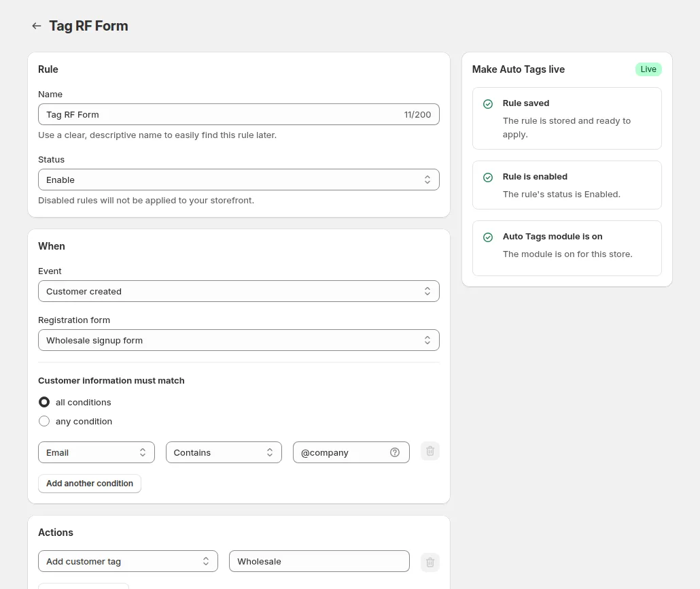Click the Live status badge
The image size is (700, 589).
(x=648, y=69)
